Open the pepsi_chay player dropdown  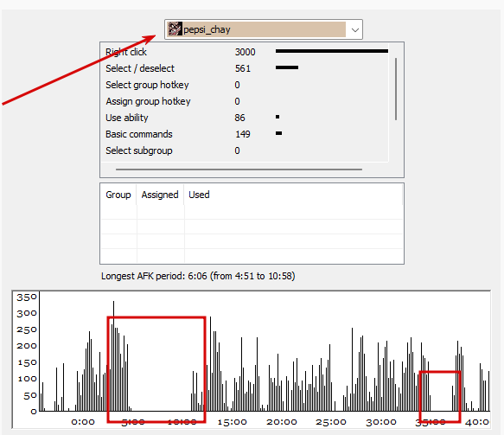[x=264, y=29]
